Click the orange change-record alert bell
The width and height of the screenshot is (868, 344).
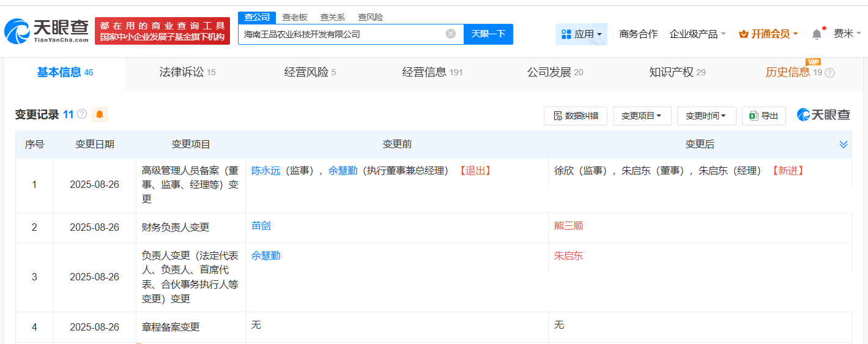coord(99,114)
